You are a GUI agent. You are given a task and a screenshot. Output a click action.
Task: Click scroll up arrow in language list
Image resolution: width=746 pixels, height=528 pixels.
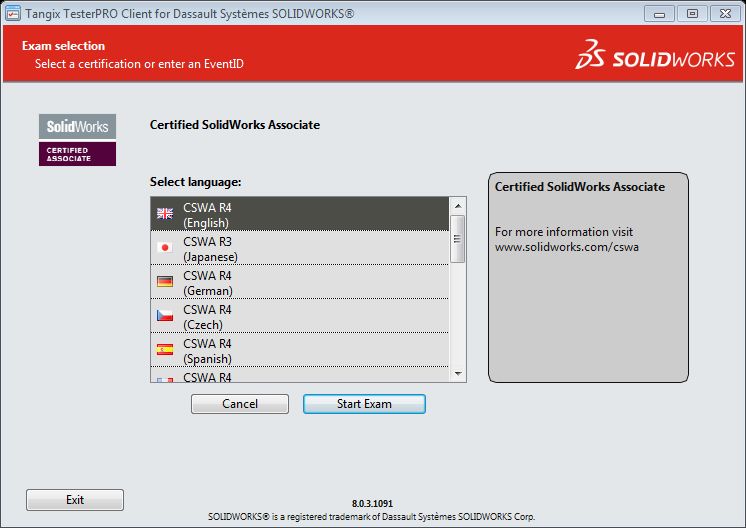458,206
